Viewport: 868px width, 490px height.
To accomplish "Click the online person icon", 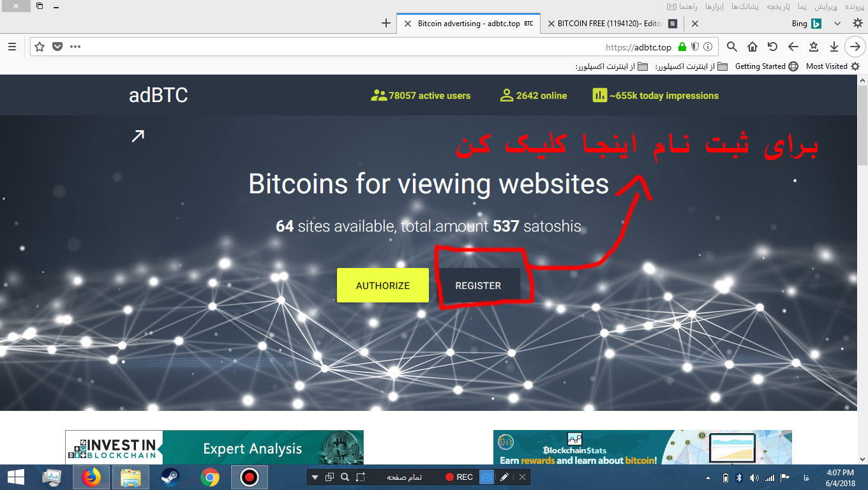I will tap(507, 96).
